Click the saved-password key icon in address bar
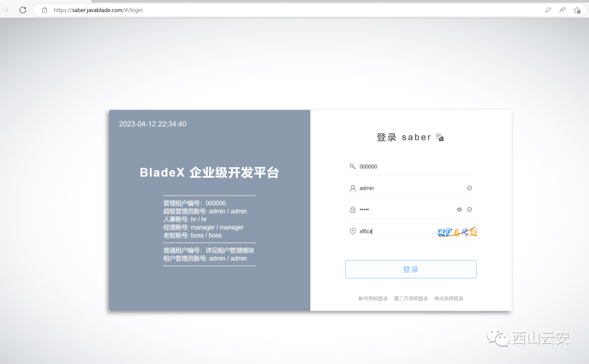The width and height of the screenshot is (589, 364). [548, 10]
